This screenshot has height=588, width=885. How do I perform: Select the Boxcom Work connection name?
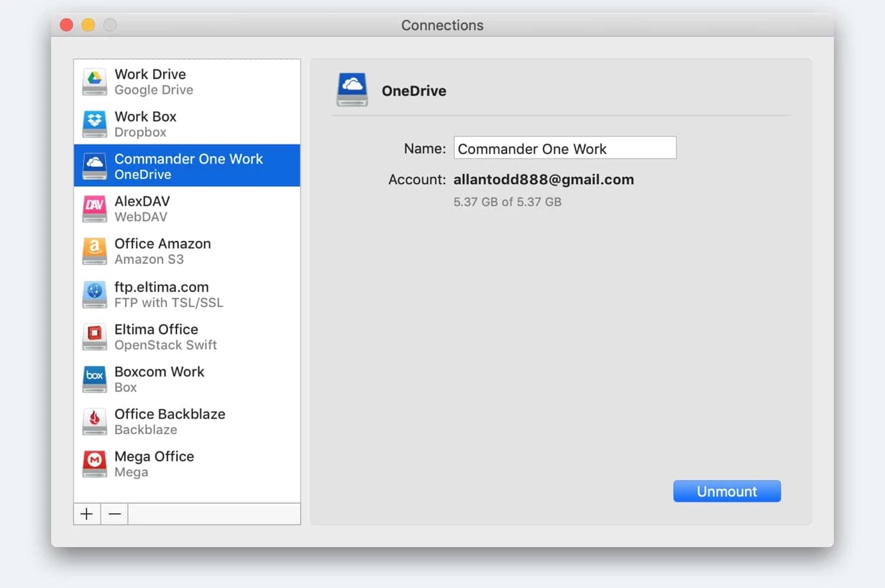(159, 371)
